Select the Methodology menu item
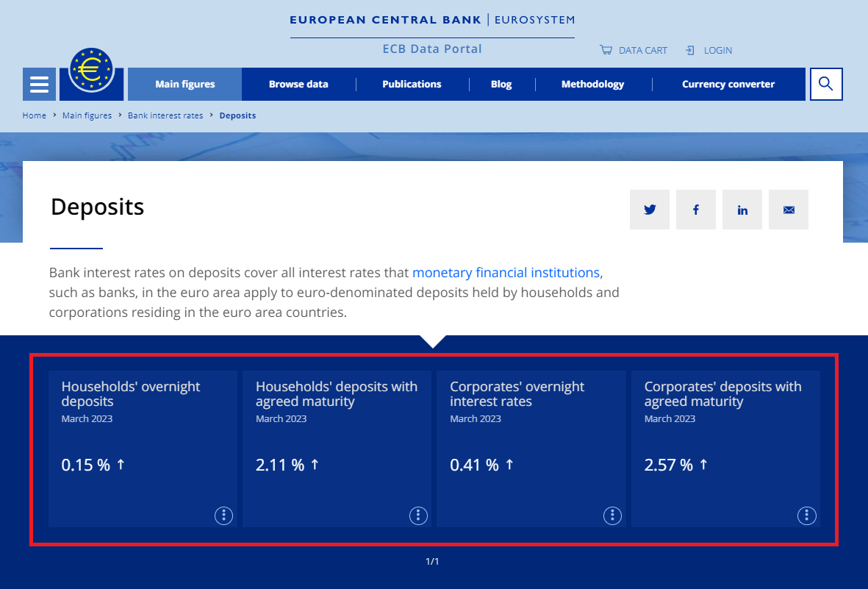Image resolution: width=868 pixels, height=589 pixels. 592,84
